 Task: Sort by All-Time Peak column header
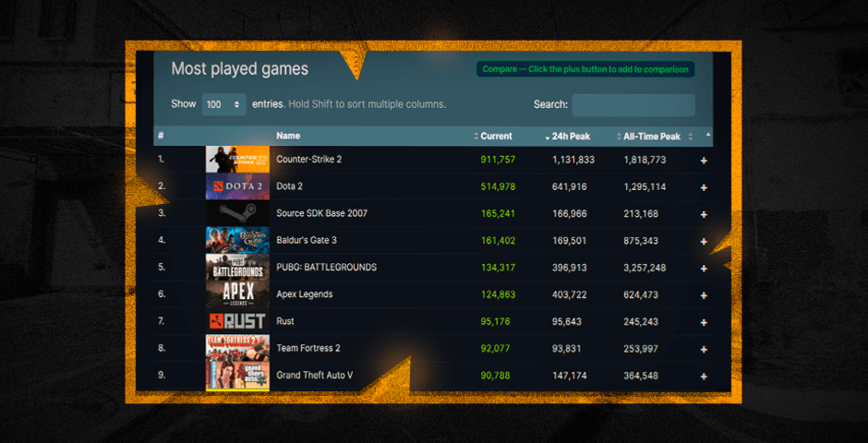[x=651, y=137]
